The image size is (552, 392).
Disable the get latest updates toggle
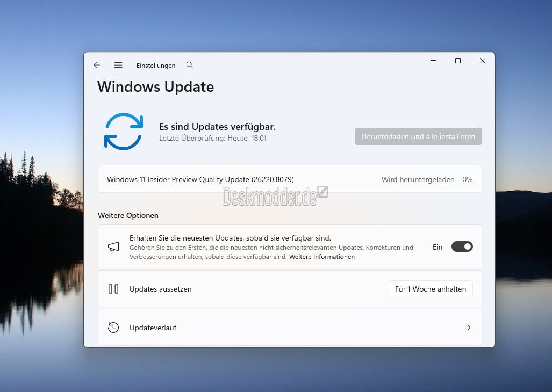[462, 246]
